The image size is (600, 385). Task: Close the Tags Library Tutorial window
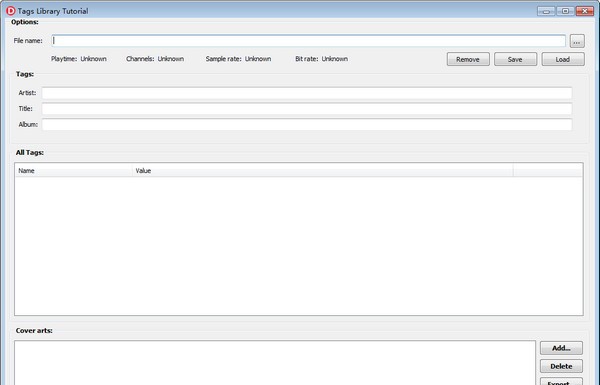coord(585,11)
